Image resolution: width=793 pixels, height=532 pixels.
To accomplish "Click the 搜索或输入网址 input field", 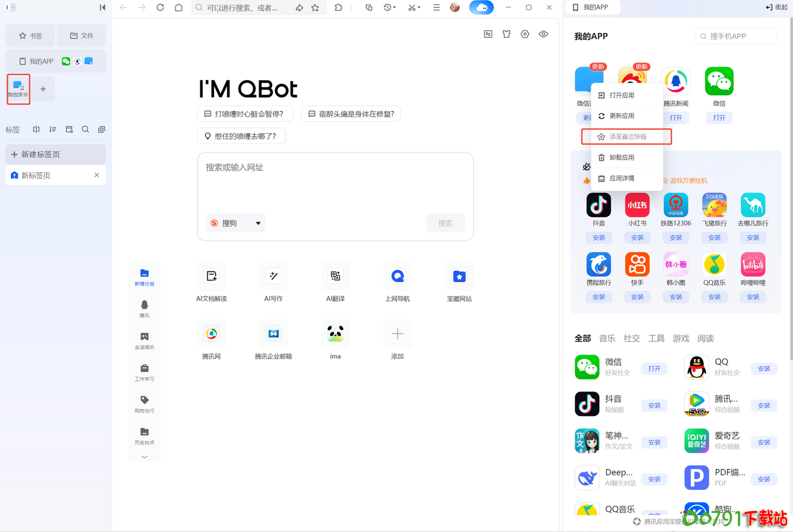I will (335, 167).
